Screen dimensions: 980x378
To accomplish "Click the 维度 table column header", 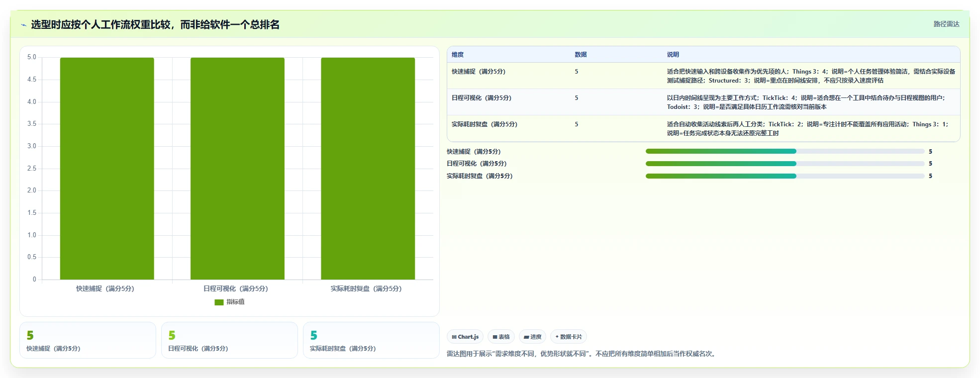I will [458, 55].
